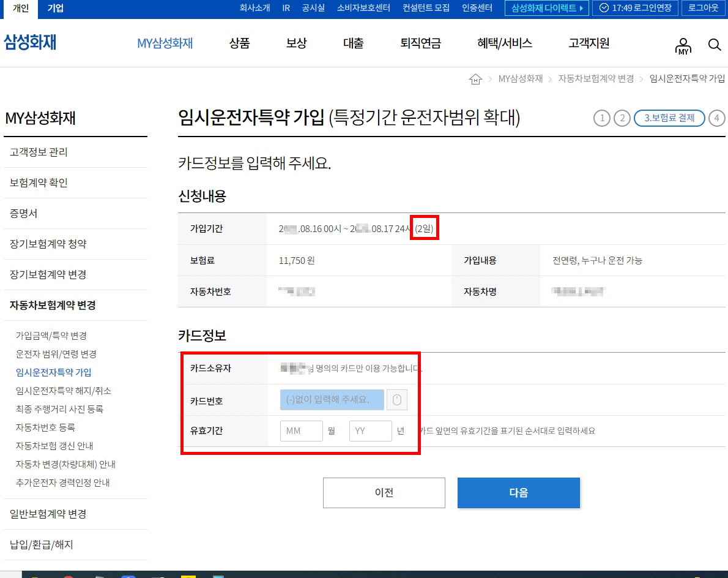
Task: Click 자동차보험계약 변경 in the breadcrumb
Action: pos(596,79)
